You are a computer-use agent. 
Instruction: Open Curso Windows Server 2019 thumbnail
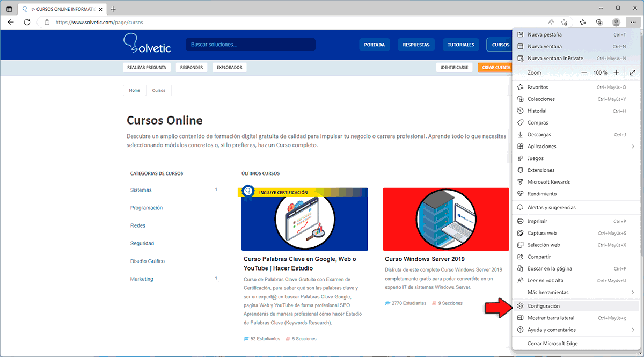coord(446,219)
